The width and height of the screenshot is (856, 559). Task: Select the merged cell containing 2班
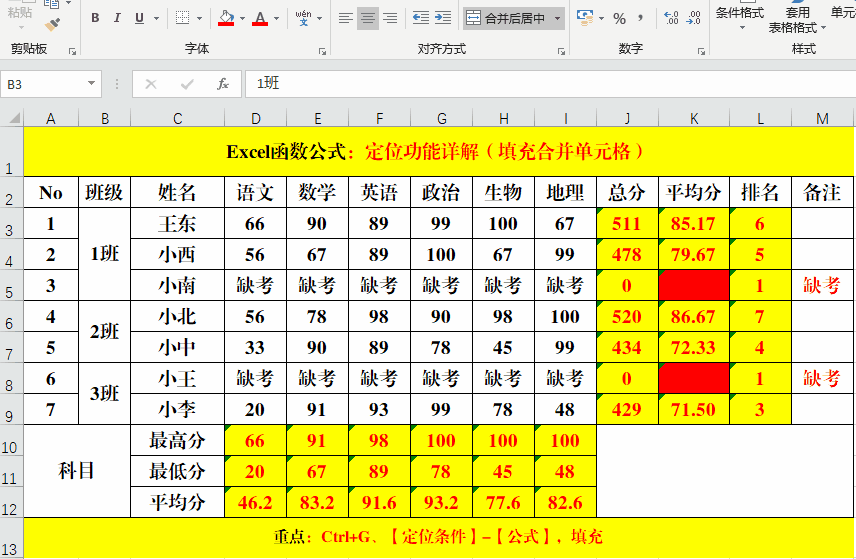pos(104,331)
